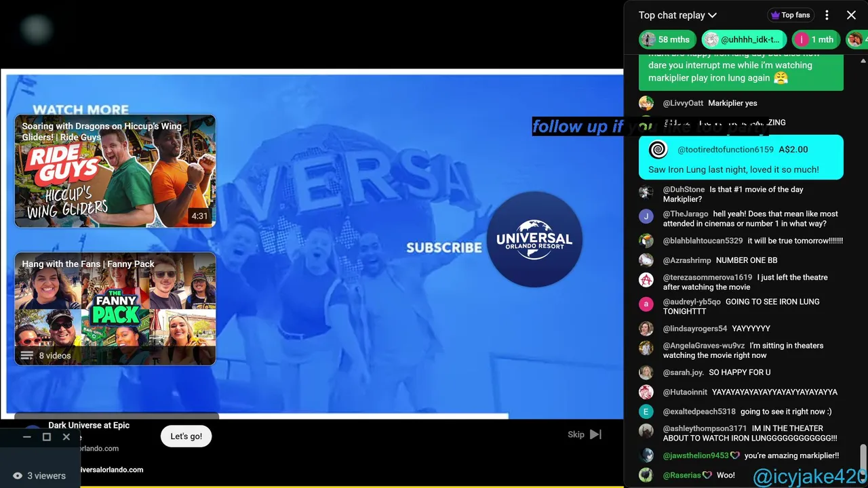Maximize the small overlay window
868x488 pixels.
click(47, 437)
